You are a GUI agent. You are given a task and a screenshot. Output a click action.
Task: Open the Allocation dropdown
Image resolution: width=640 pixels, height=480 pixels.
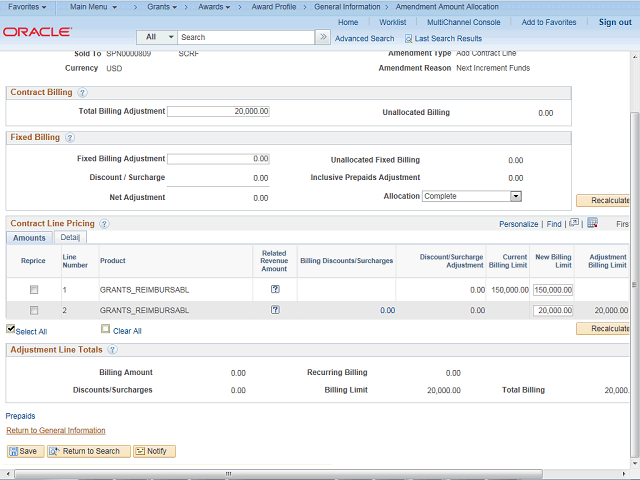[472, 196]
